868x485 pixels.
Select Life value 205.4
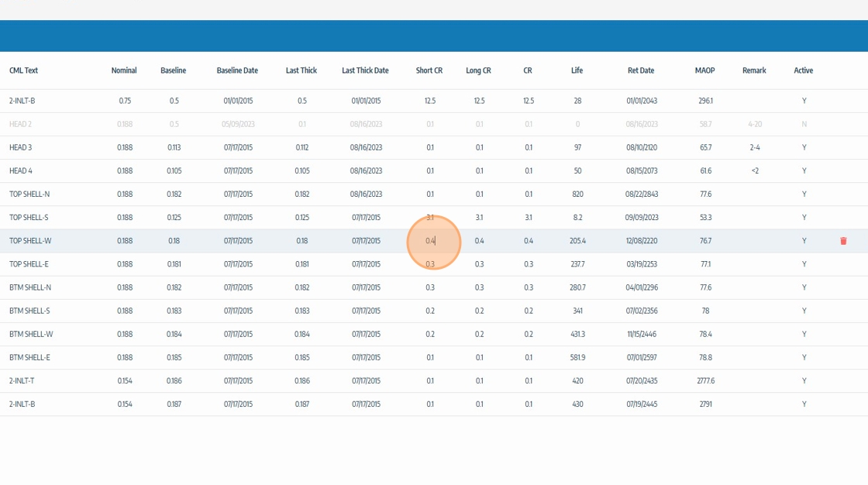pos(577,241)
